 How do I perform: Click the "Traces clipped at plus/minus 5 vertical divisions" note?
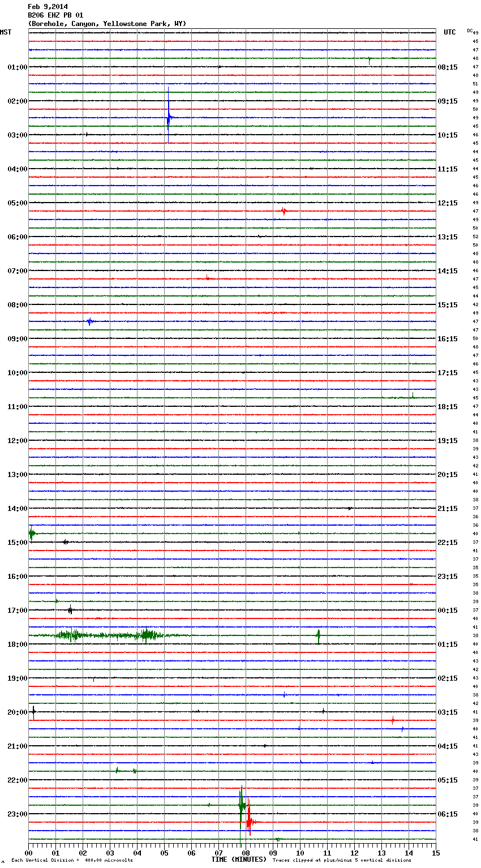click(x=342, y=861)
